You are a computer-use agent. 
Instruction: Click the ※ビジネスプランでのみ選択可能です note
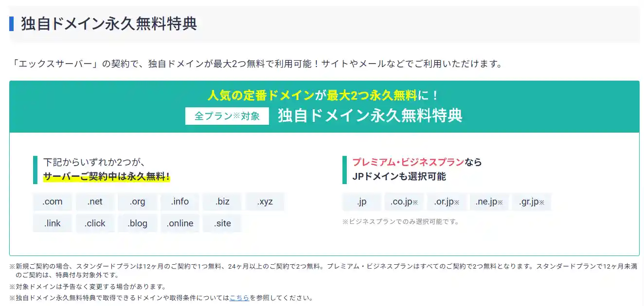(401, 221)
